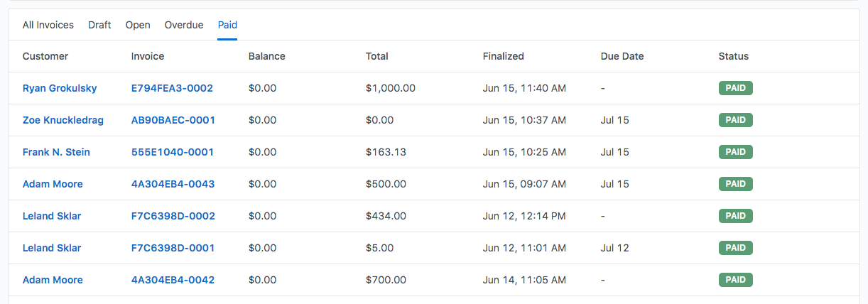Image resolution: width=868 pixels, height=304 pixels.
Task: Open invoice F7C6398D-0002
Action: click(173, 216)
